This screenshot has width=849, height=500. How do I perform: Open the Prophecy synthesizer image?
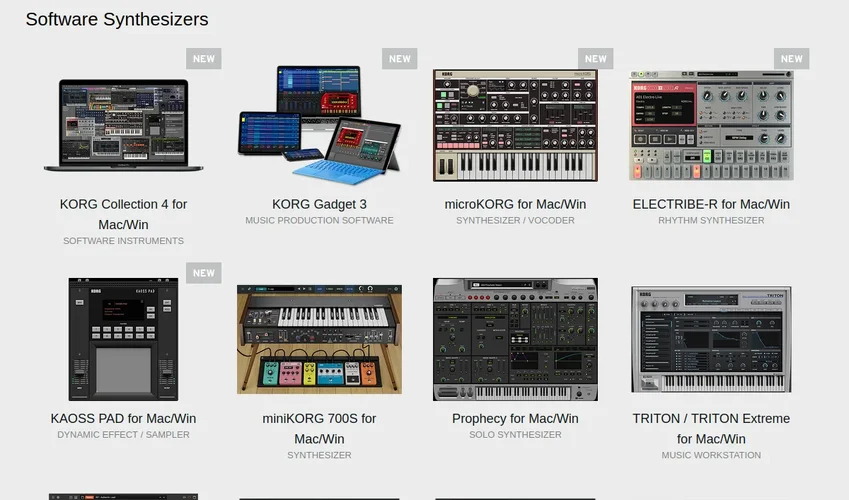tap(515, 339)
